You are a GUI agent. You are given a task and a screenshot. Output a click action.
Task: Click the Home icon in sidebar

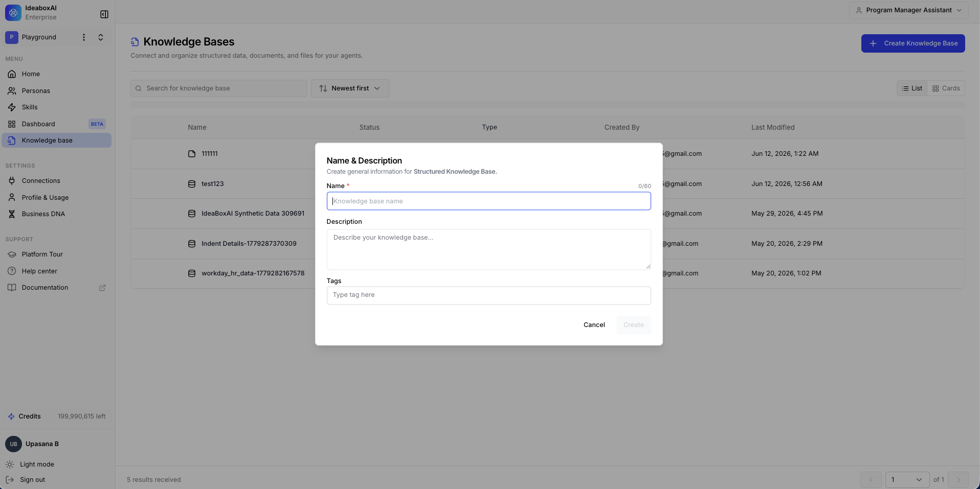12,74
